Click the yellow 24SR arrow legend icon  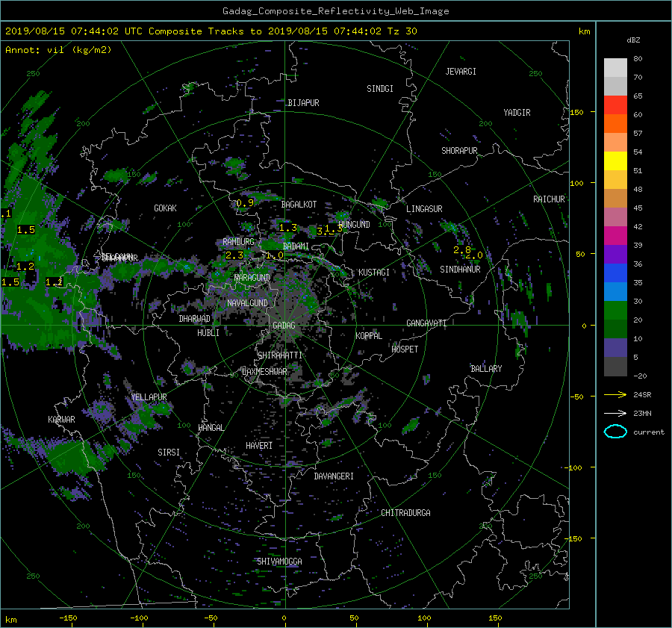[x=615, y=394]
